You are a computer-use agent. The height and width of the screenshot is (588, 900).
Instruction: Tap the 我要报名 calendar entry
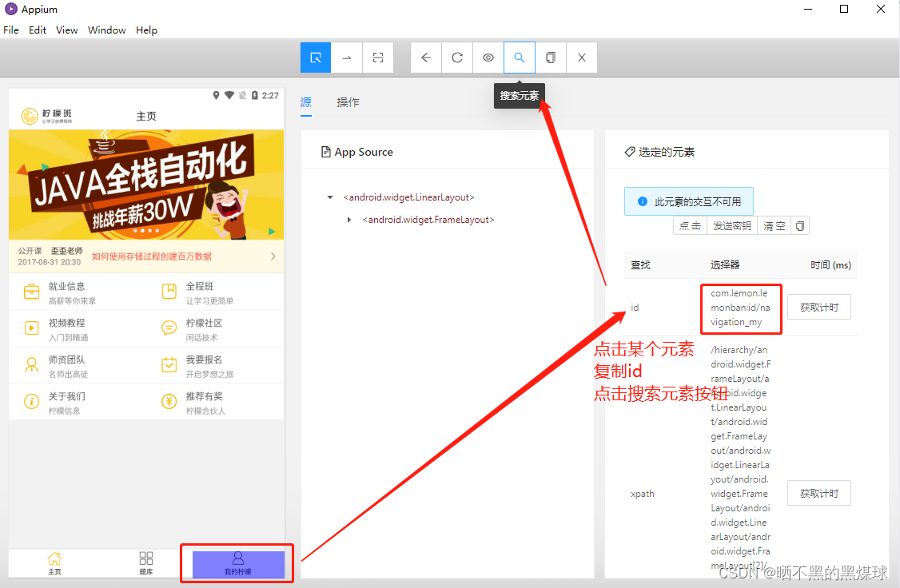[x=215, y=366]
